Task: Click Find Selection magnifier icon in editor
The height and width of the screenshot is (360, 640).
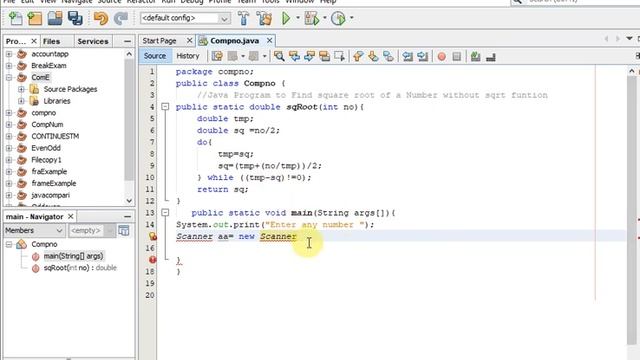Action: click(x=279, y=56)
